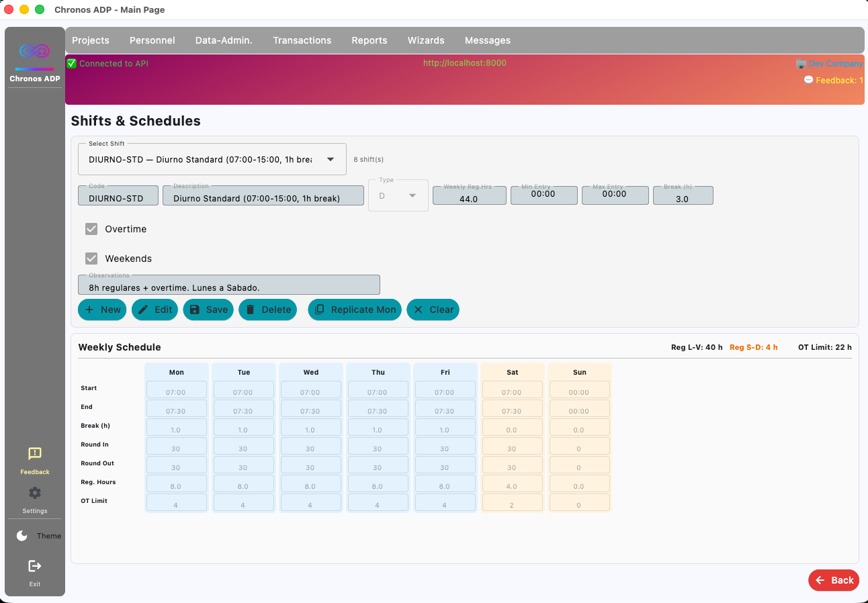The width and height of the screenshot is (868, 603).
Task: Click the Exit door icon
Action: pyautogui.click(x=35, y=566)
